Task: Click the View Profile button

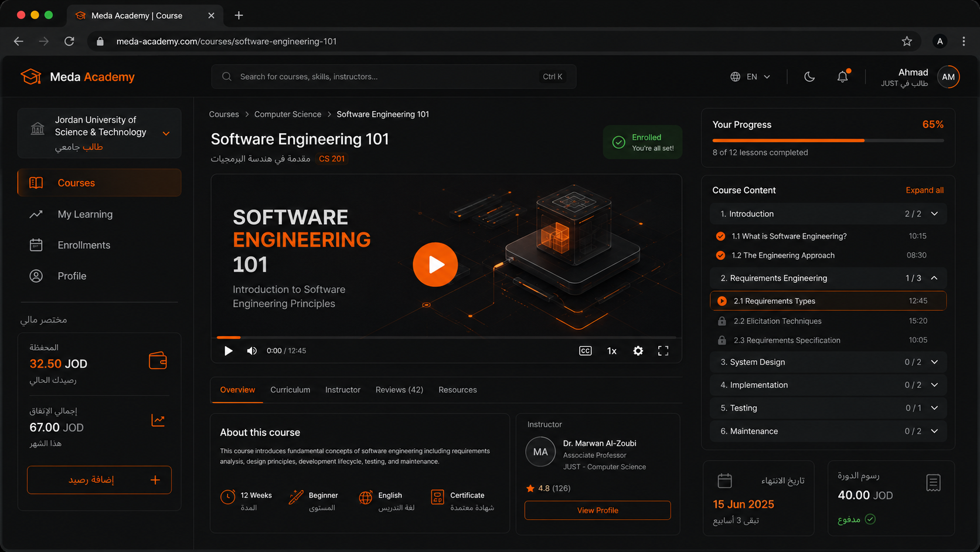Action: point(597,510)
